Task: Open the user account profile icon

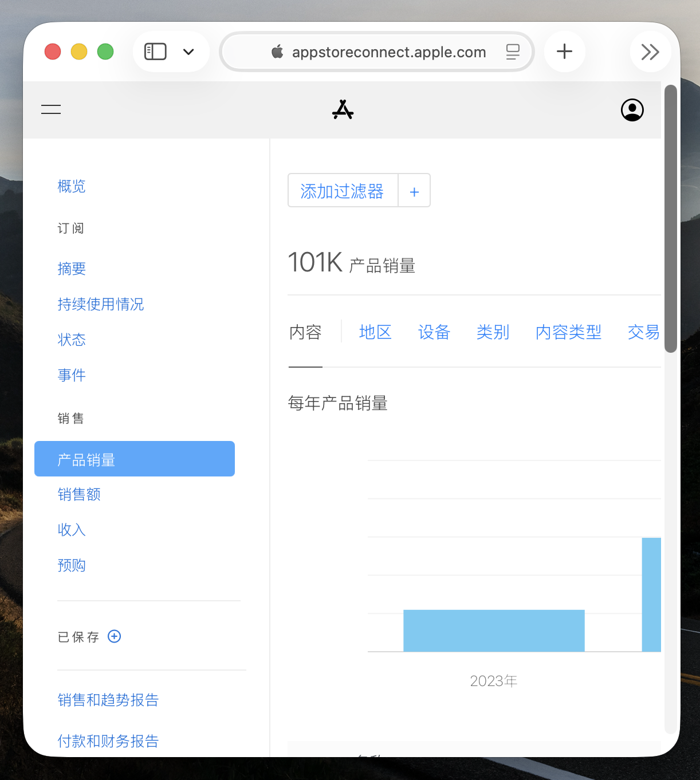Action: point(632,110)
